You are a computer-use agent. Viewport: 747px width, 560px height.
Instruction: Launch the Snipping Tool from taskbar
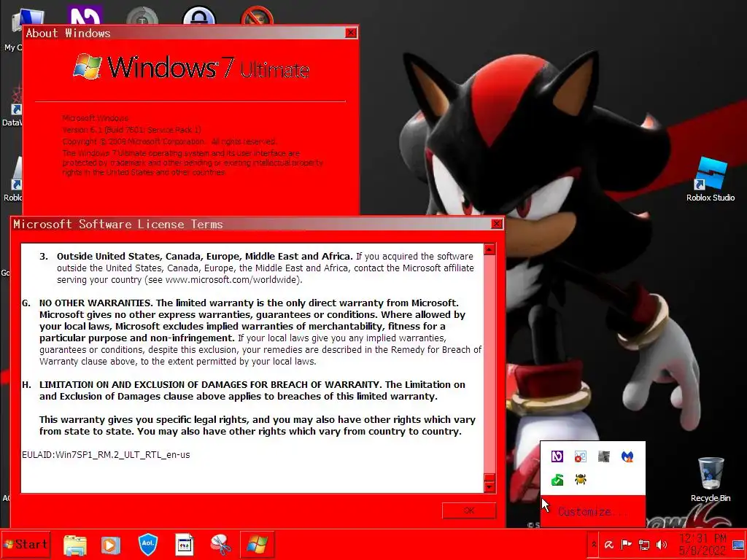point(220,545)
